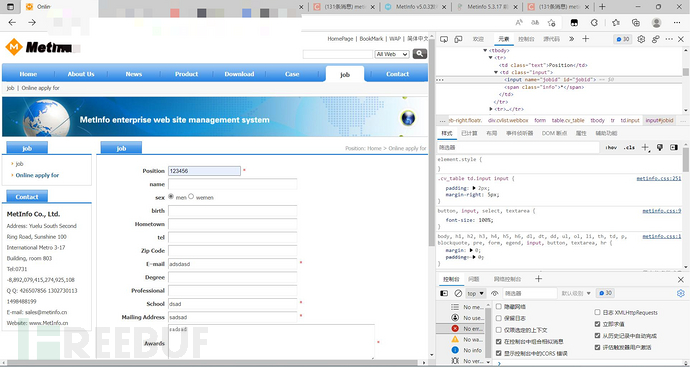Open the metinfo.css:251 source link
The image size is (690, 367).
659,179
